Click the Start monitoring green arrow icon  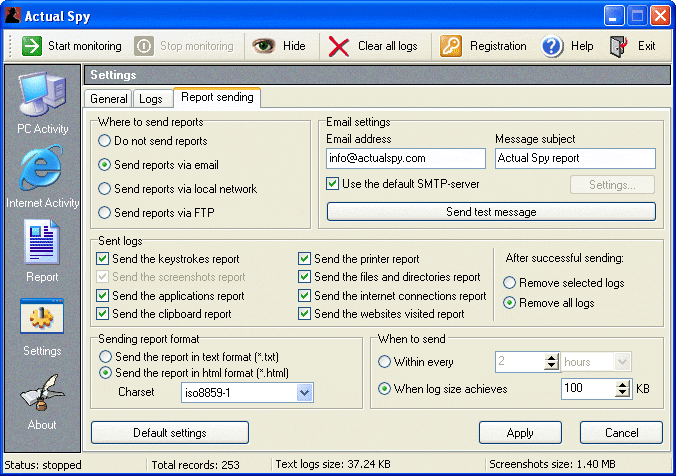coord(32,46)
